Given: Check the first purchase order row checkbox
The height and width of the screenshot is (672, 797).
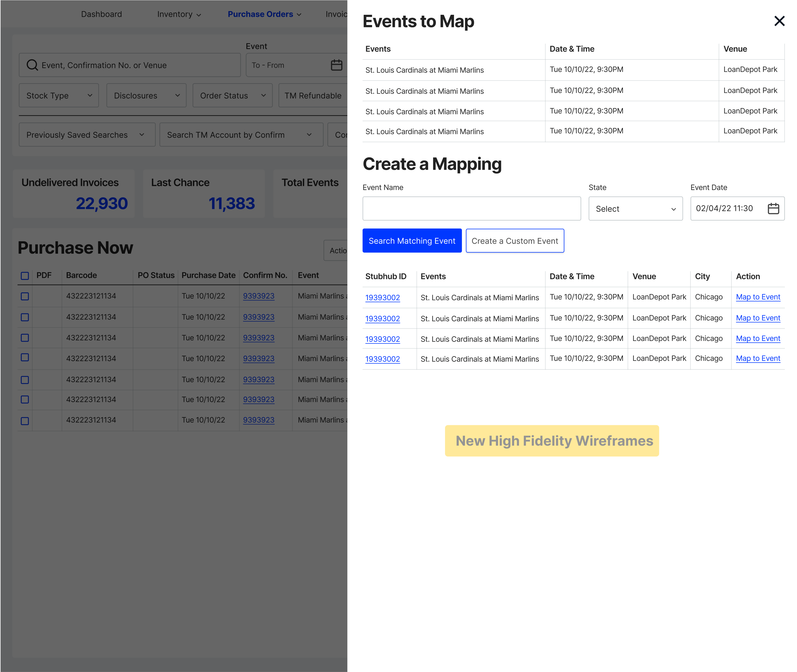Looking at the screenshot, I should (25, 296).
